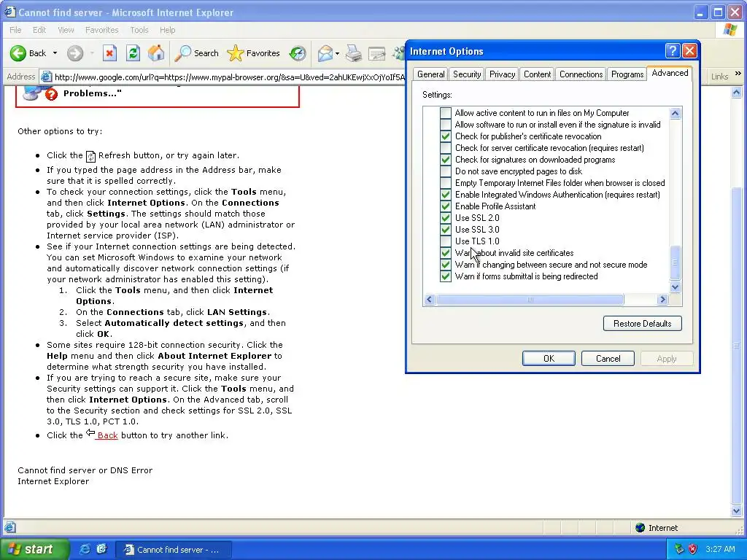Viewport: 747px width, 560px height.
Task: Click the settings list scroll up arrow
Action: pyautogui.click(x=675, y=113)
